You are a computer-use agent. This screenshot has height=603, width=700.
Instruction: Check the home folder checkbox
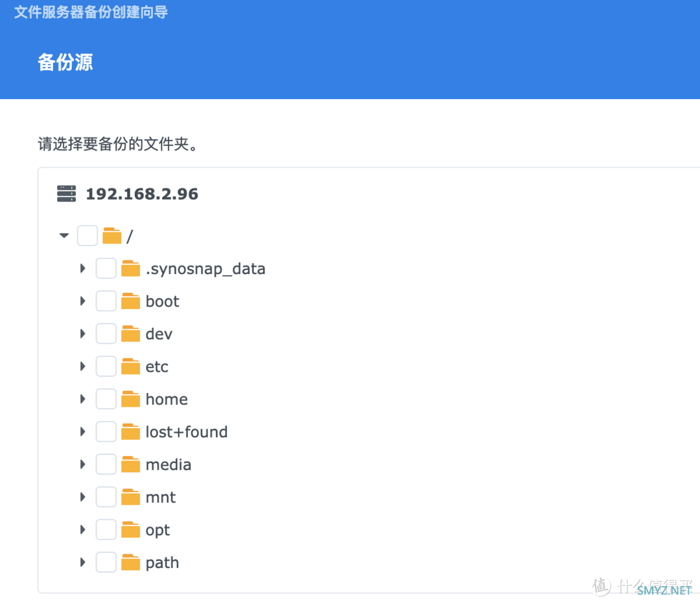[x=106, y=399]
